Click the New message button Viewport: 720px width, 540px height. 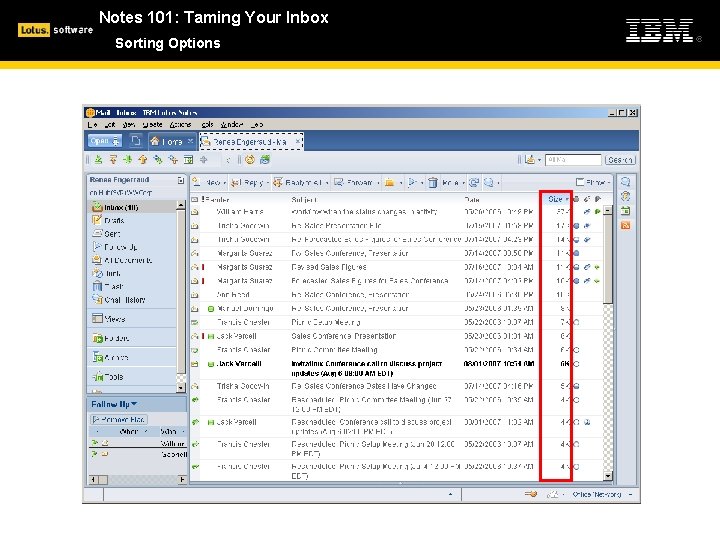[x=209, y=183]
